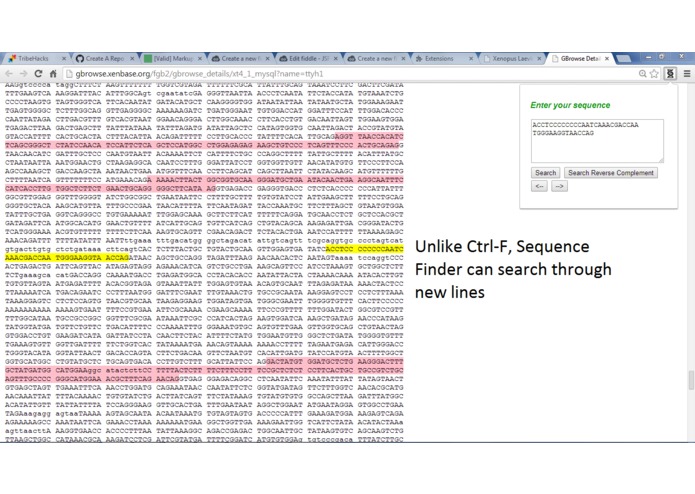Click the browser Forward arrow

(23, 74)
